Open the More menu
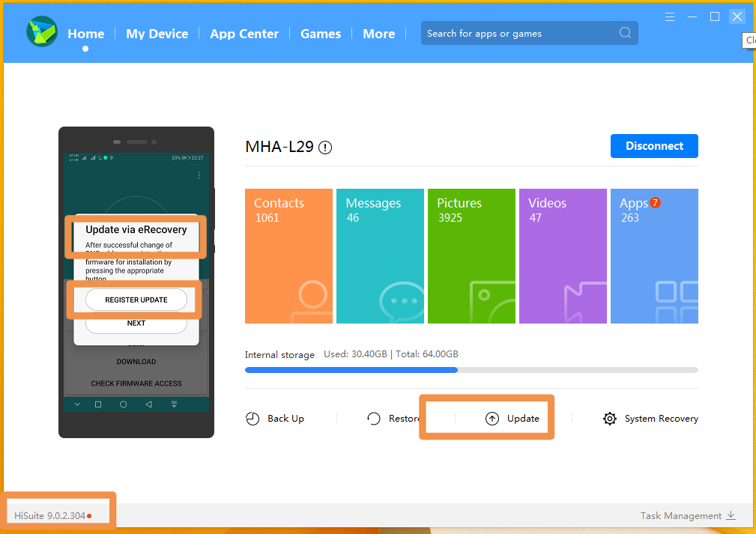 click(379, 34)
